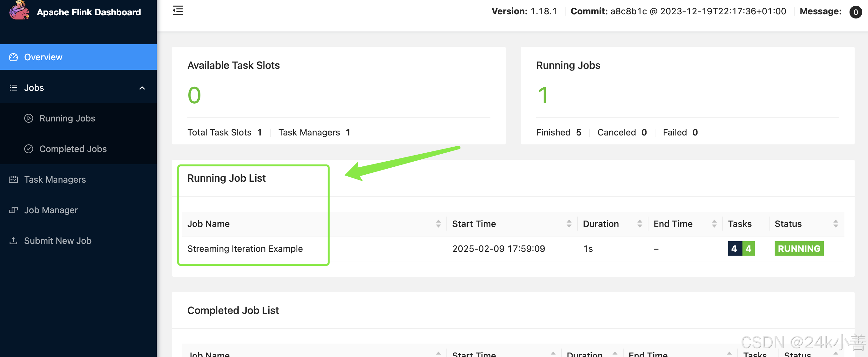
Task: Collapse the Jobs submenu chevron
Action: [x=142, y=88]
